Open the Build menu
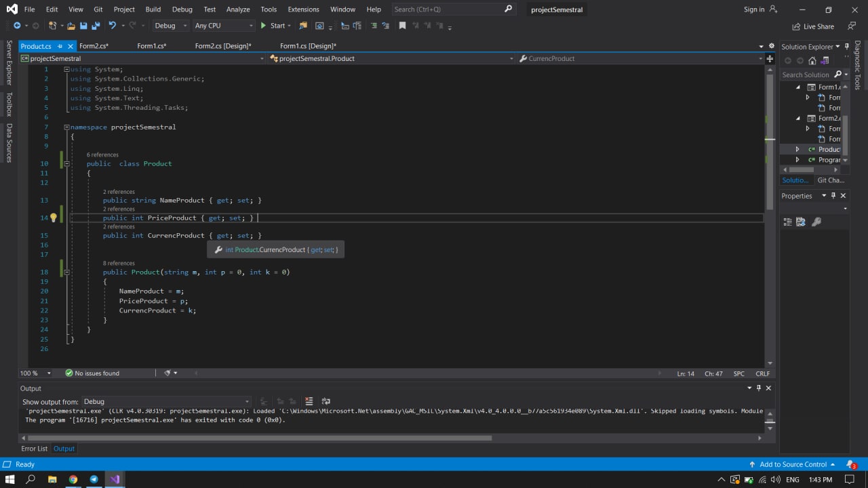Screen dimensions: 868x488 (153, 9)
